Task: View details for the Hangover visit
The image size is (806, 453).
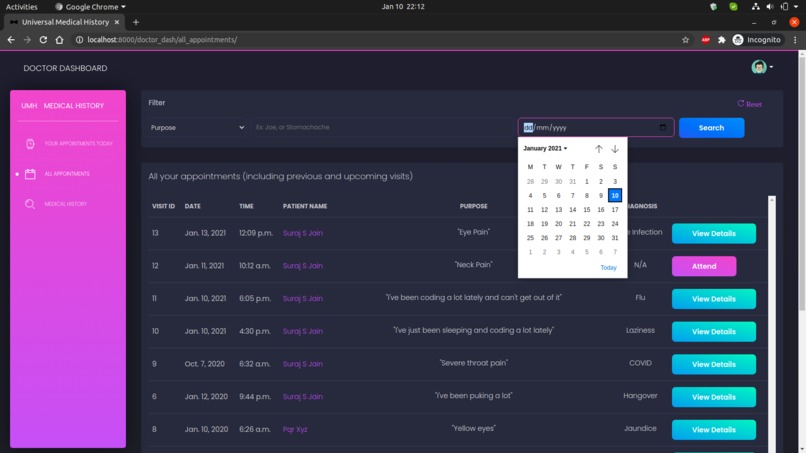Action: pos(713,397)
